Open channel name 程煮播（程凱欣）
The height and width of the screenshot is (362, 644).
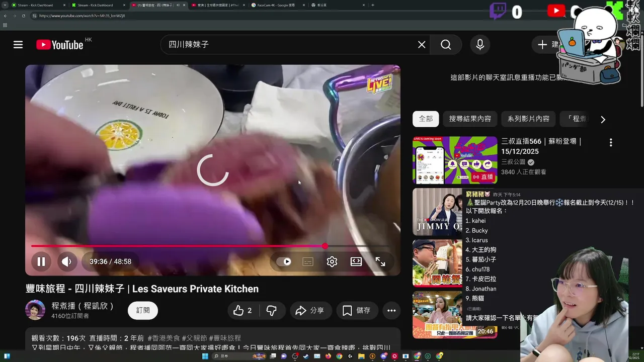(84, 306)
